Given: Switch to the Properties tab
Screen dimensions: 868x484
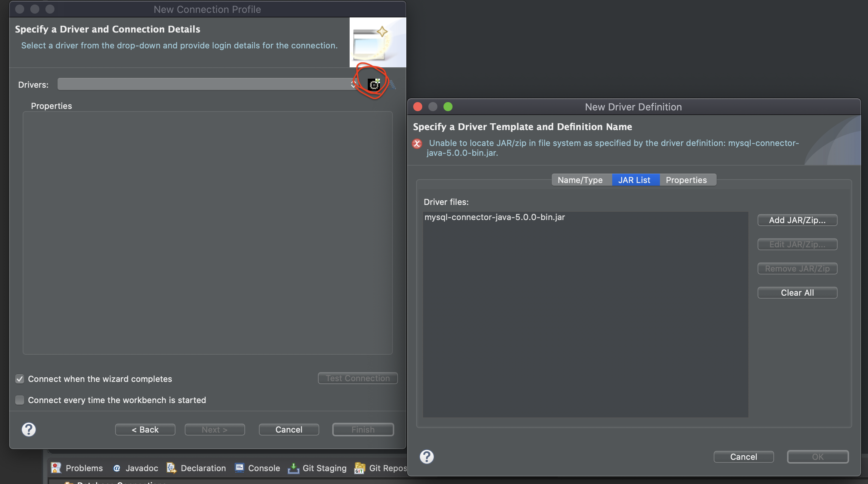Looking at the screenshot, I should pos(686,180).
